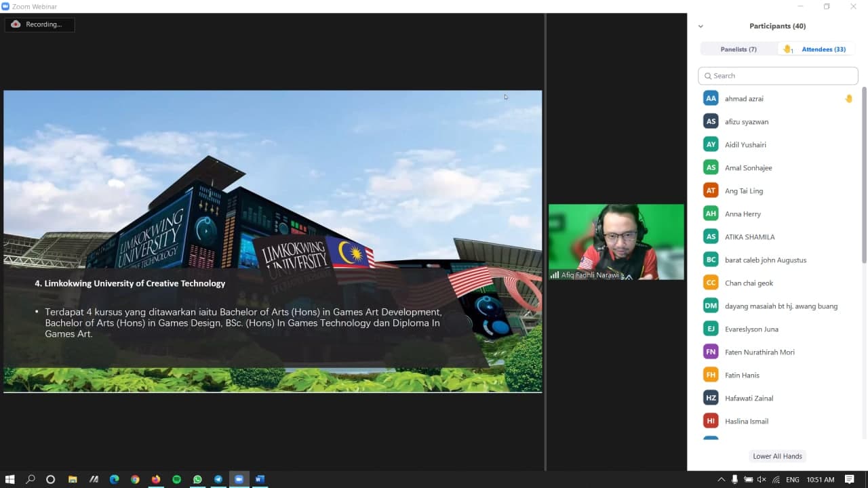868x488 pixels.
Task: Open Spotify from the taskbar
Action: pos(176,479)
